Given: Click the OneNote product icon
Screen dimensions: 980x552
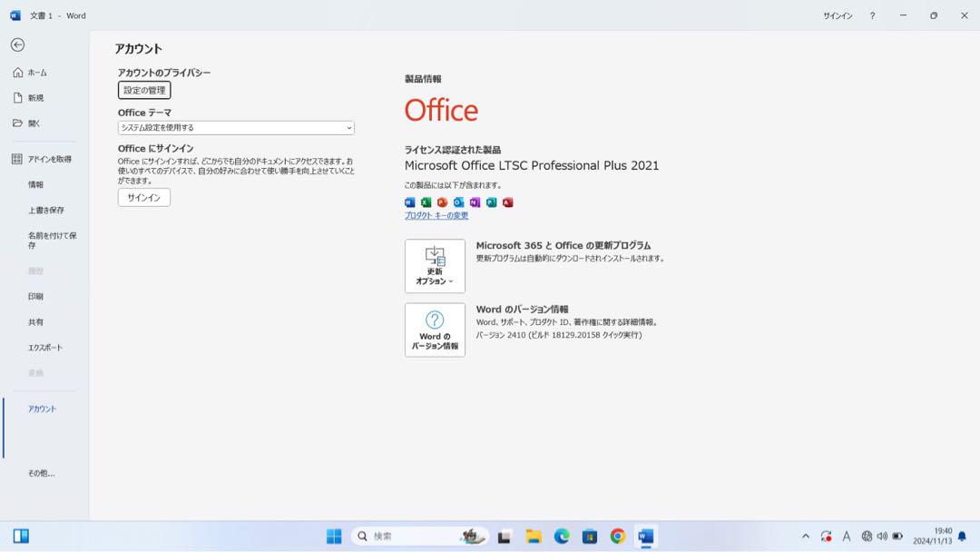Looking at the screenshot, I should tap(475, 202).
